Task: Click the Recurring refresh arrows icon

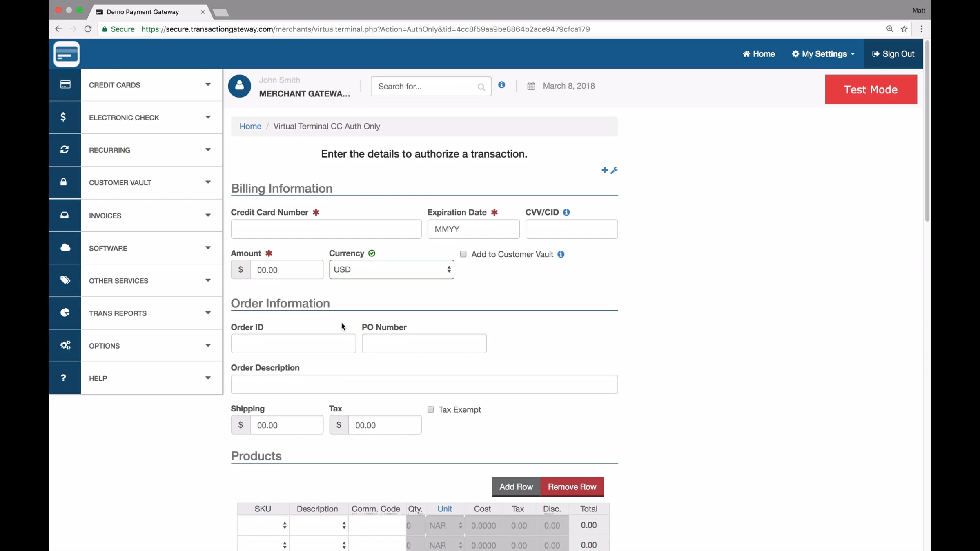Action: pos(65,150)
